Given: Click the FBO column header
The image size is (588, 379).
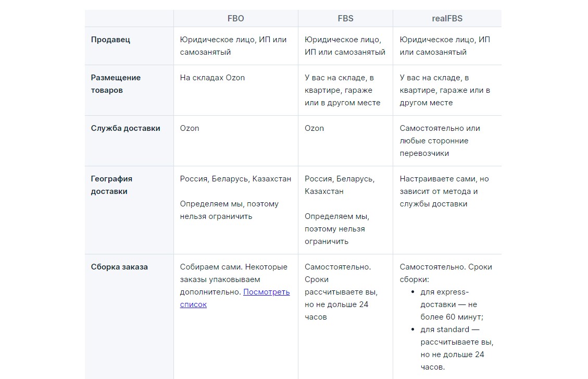Looking at the screenshot, I should [x=235, y=18].
